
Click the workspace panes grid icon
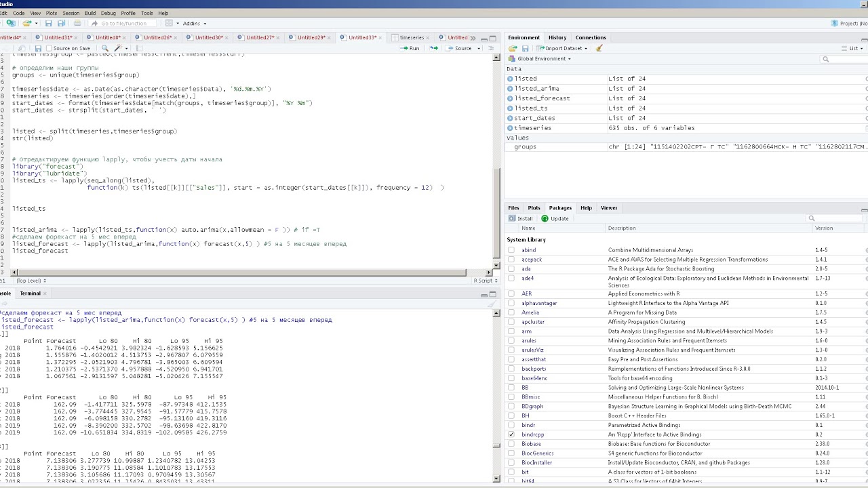pyautogui.click(x=170, y=23)
